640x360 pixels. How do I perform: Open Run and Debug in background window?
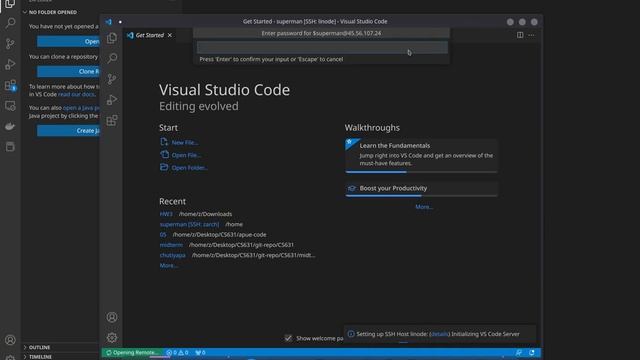click(10, 64)
